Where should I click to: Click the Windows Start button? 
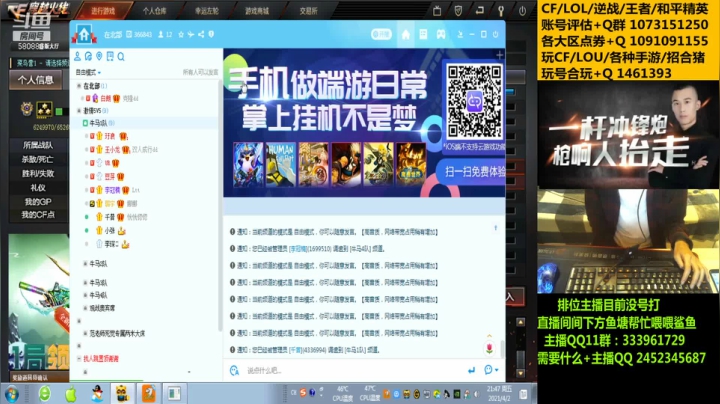click(x=11, y=394)
